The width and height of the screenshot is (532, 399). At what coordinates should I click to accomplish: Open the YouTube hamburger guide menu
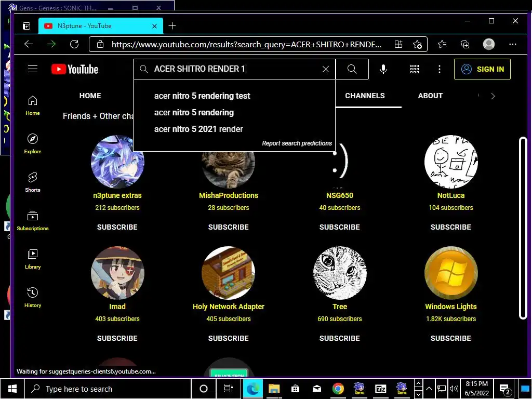[33, 69]
